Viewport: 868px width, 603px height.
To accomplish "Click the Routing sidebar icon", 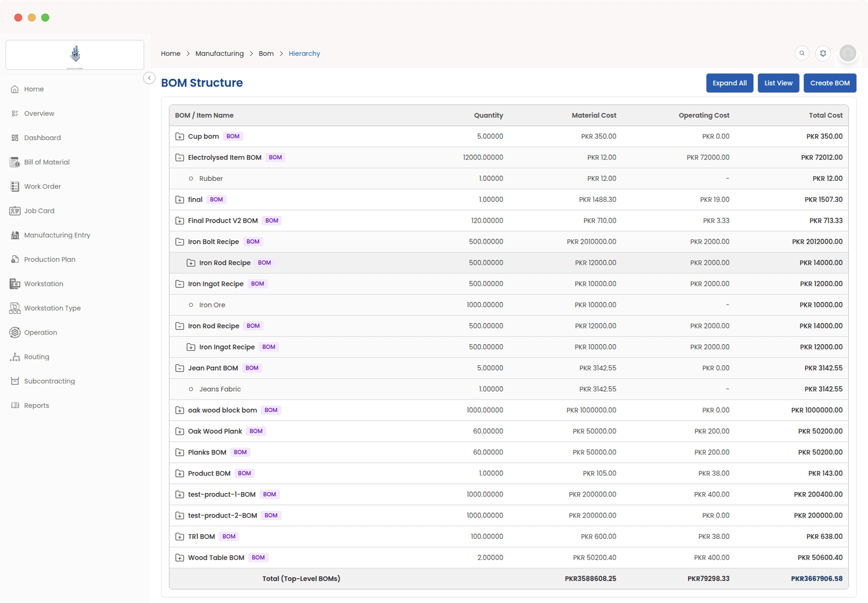I will (x=15, y=357).
